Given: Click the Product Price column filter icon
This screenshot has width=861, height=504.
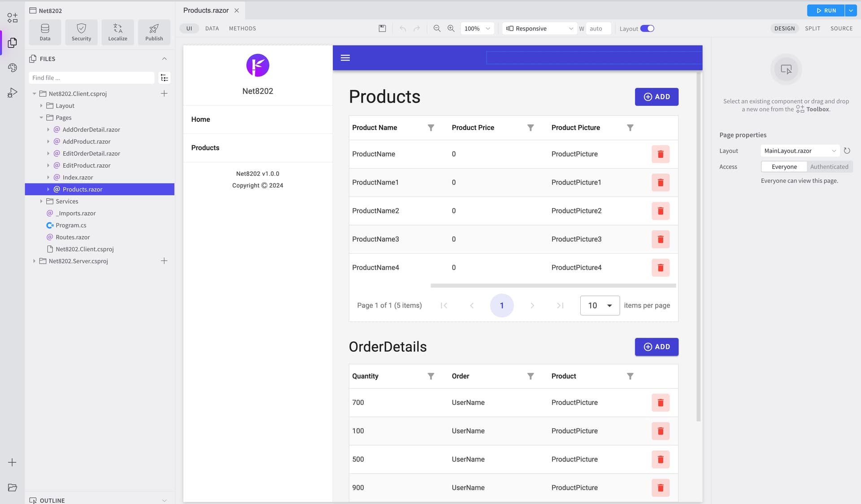Looking at the screenshot, I should [x=531, y=128].
